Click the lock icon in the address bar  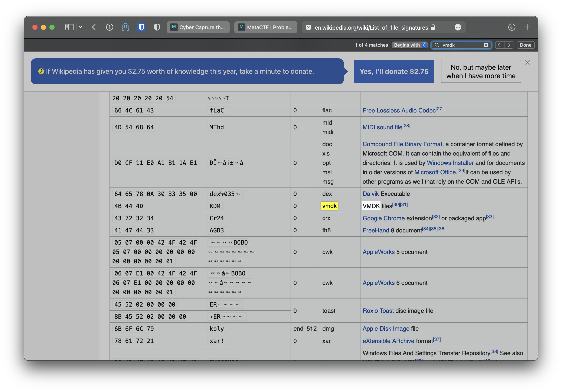pyautogui.click(x=433, y=27)
